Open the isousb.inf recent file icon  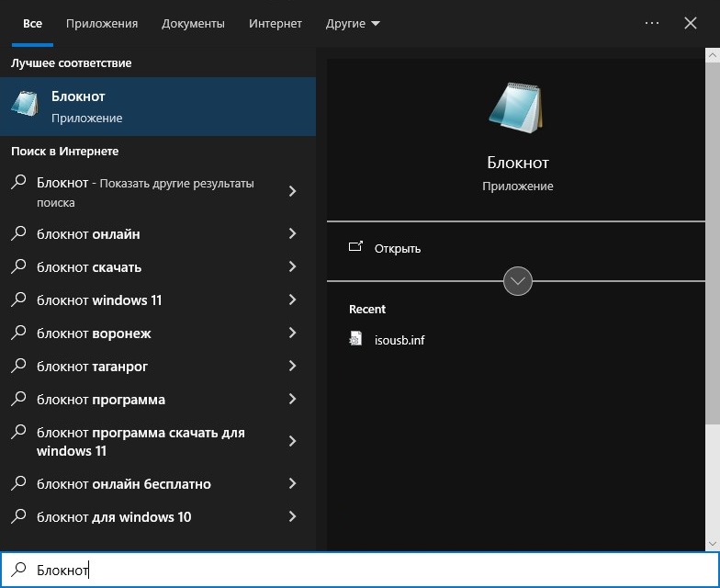(x=355, y=339)
